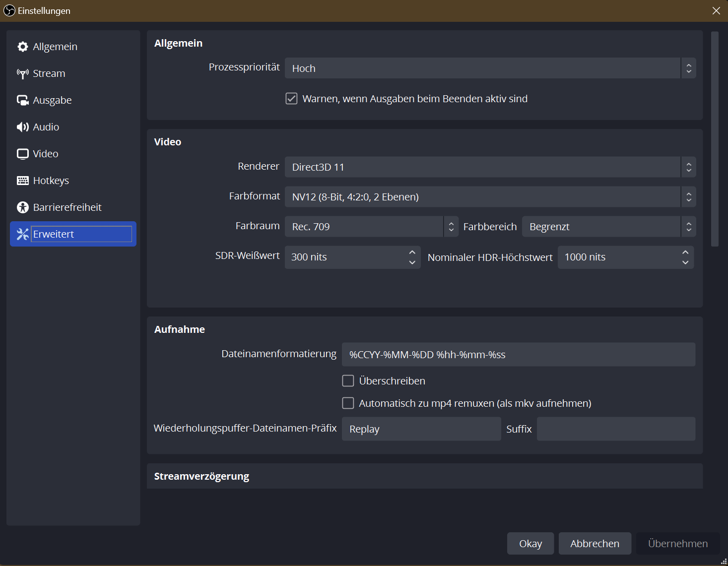
Task: Uncheck the warning when outputs active checkbox
Action: click(x=291, y=99)
